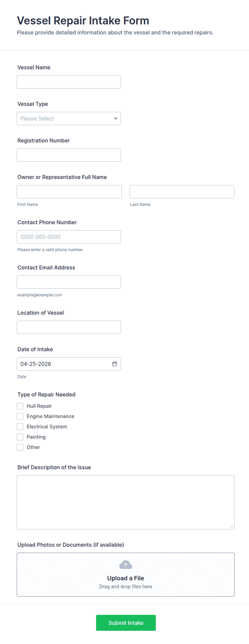Click the cloud upload icon
Image resolution: width=249 pixels, height=644 pixels.
point(126,565)
